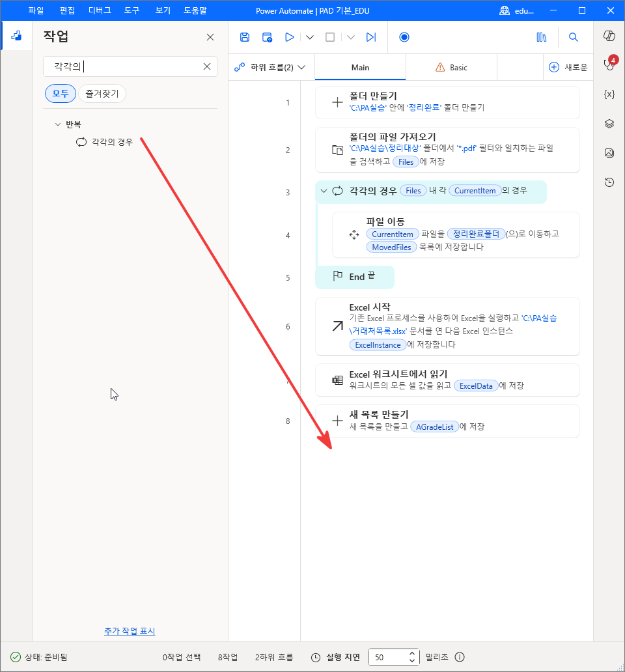This screenshot has width=625, height=672.
Task: Select the Excel 시작 action step
Action: pos(447,327)
